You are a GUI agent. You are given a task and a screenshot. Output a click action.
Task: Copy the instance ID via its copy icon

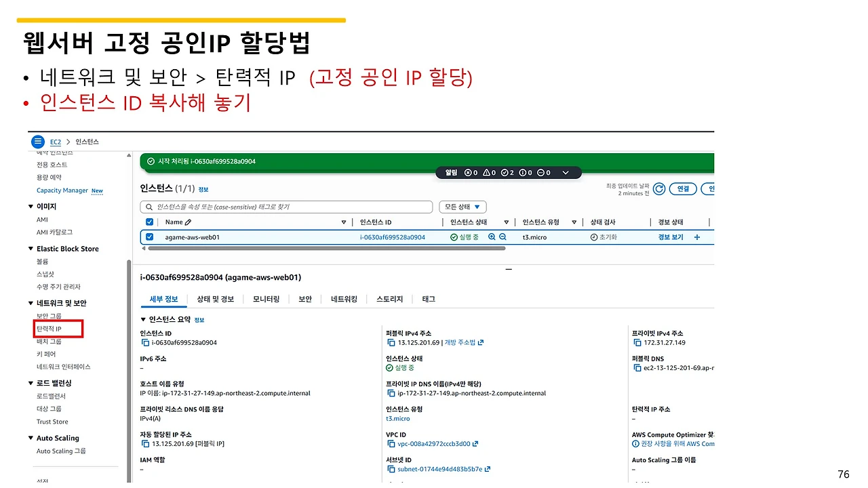[x=144, y=342]
